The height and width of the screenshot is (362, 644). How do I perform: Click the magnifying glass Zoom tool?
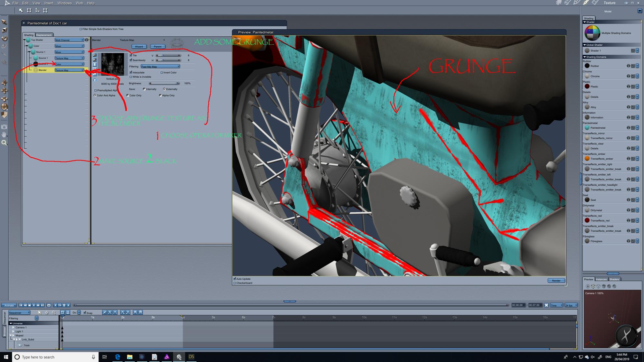5,143
